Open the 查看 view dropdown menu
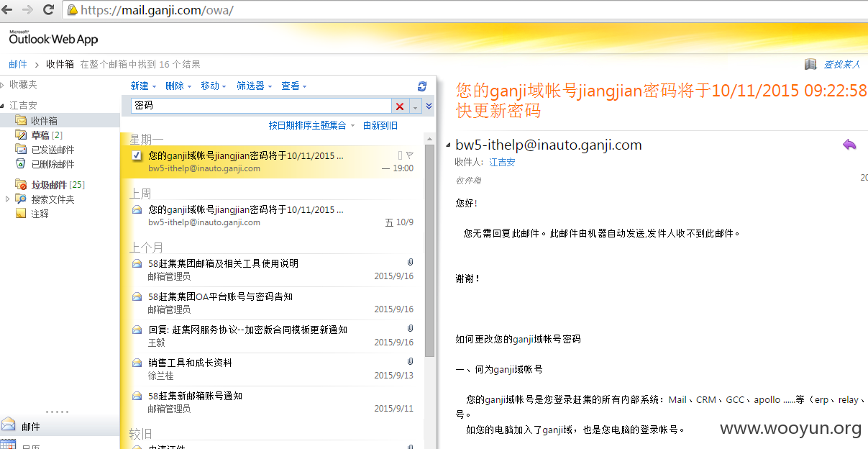The width and height of the screenshot is (868, 449). [x=293, y=86]
